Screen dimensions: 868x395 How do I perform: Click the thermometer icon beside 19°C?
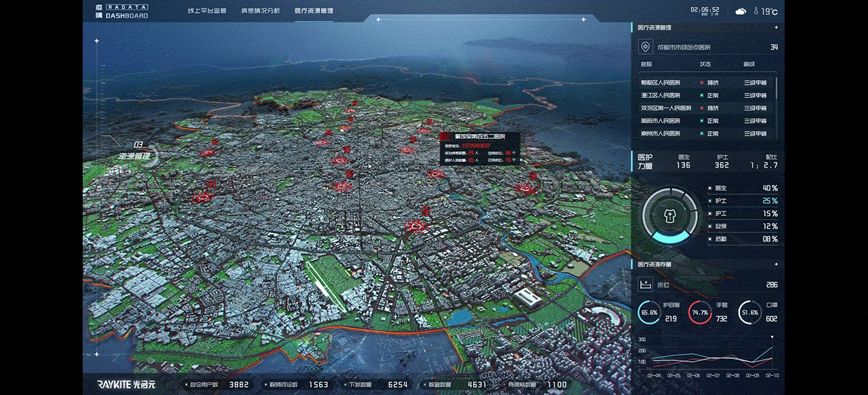756,11
